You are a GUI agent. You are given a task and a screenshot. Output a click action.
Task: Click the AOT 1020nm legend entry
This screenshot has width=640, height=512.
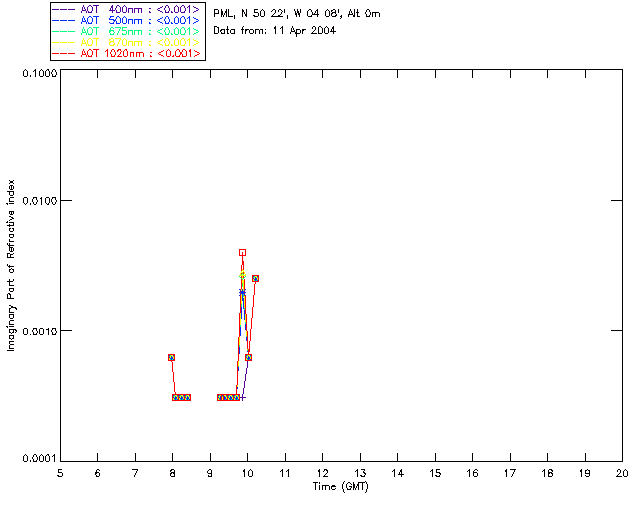click(x=127, y=53)
